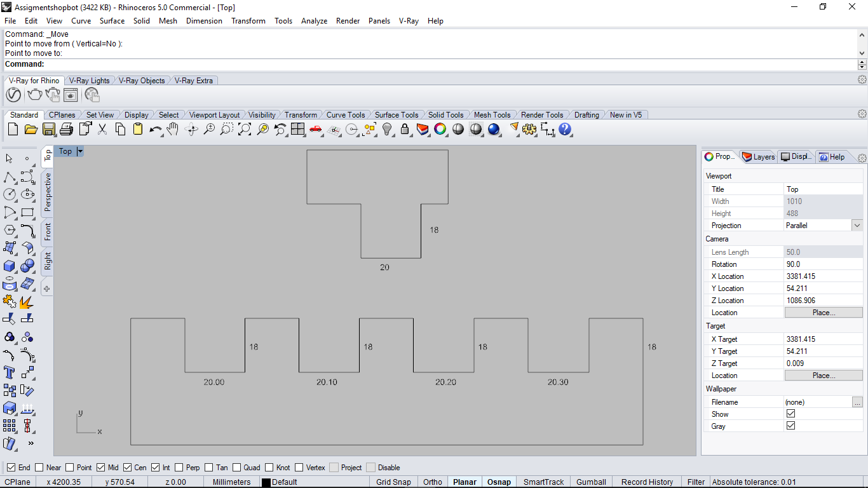Screen dimensions: 868x488
Task: Select the Polyline tool in left toolbar
Action: pos(10,177)
